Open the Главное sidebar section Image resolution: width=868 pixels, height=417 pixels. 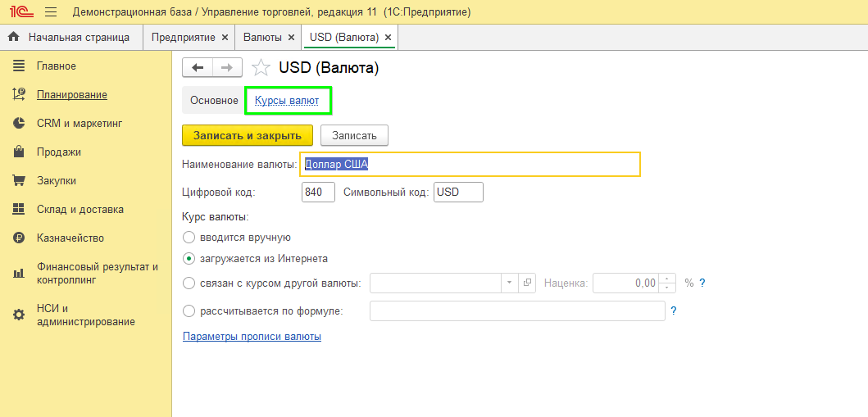[57, 66]
